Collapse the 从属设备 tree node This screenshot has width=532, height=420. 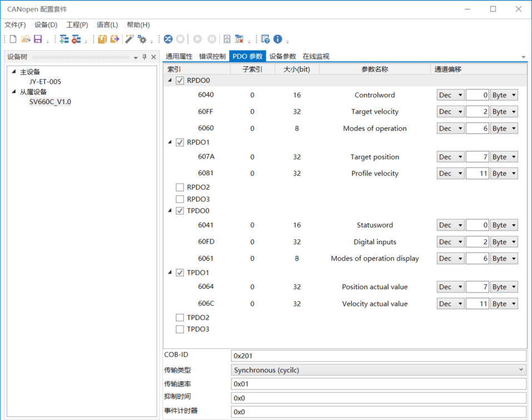14,92
